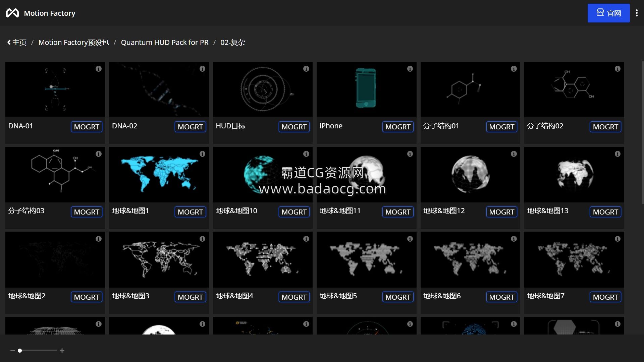Open info icon on 地球&地图2 card
Viewport: 644px width, 362px height.
coord(98,239)
